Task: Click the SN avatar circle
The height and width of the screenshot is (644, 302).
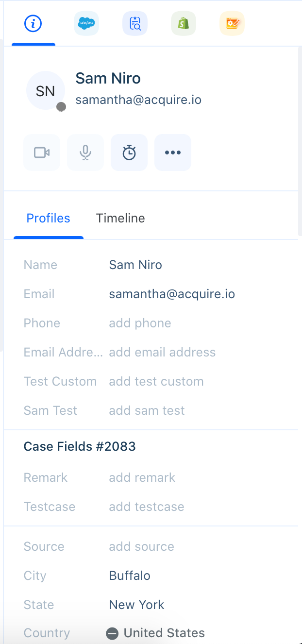Action: coord(46,90)
